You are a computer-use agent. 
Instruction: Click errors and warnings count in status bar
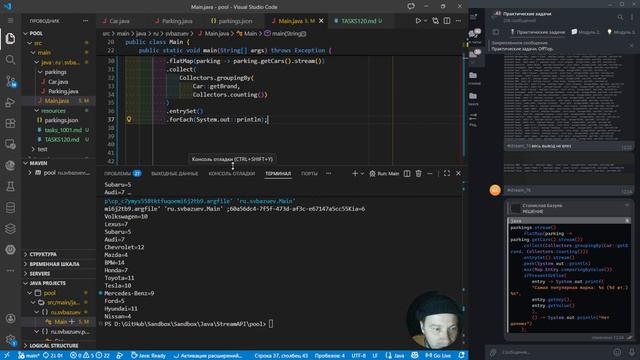click(x=90, y=356)
